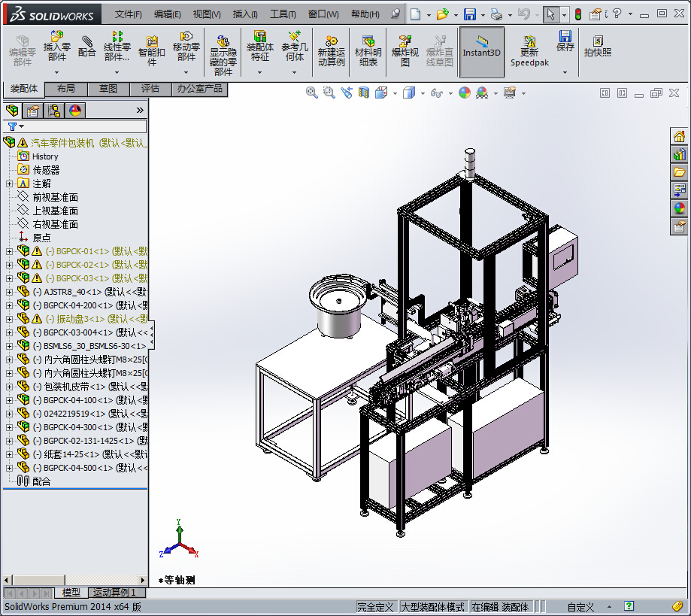
Task: Click Reference Geometry (参考几何体) icon
Action: point(295,47)
